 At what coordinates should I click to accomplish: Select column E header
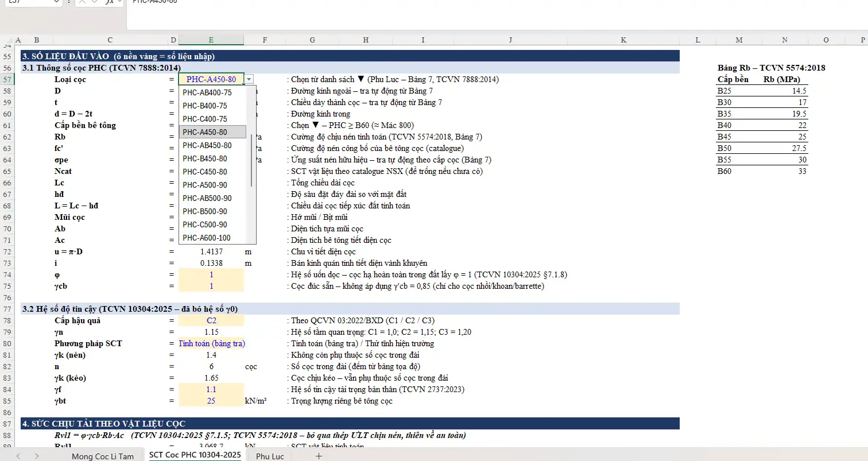click(x=211, y=40)
